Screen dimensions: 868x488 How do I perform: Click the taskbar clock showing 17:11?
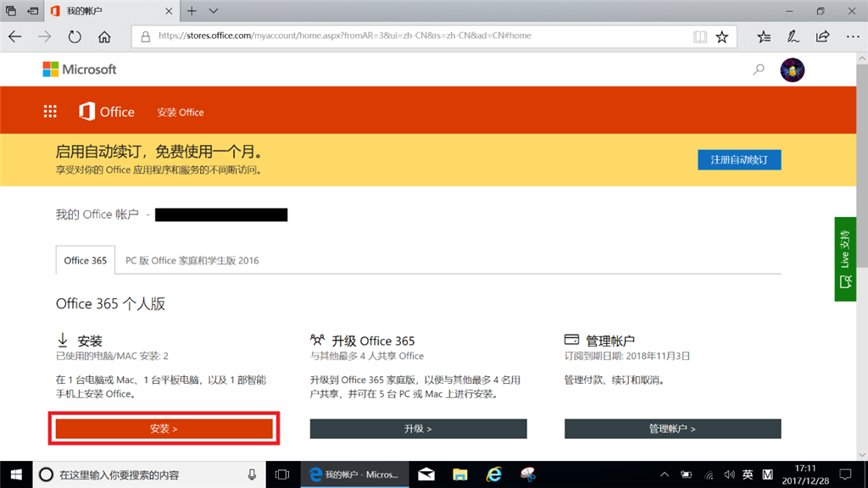click(x=805, y=474)
